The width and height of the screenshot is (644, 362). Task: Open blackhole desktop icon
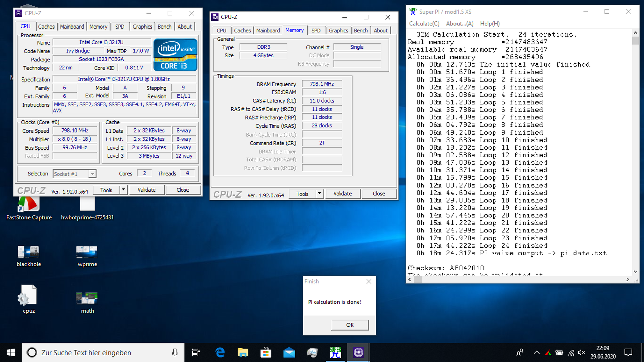[29, 256]
